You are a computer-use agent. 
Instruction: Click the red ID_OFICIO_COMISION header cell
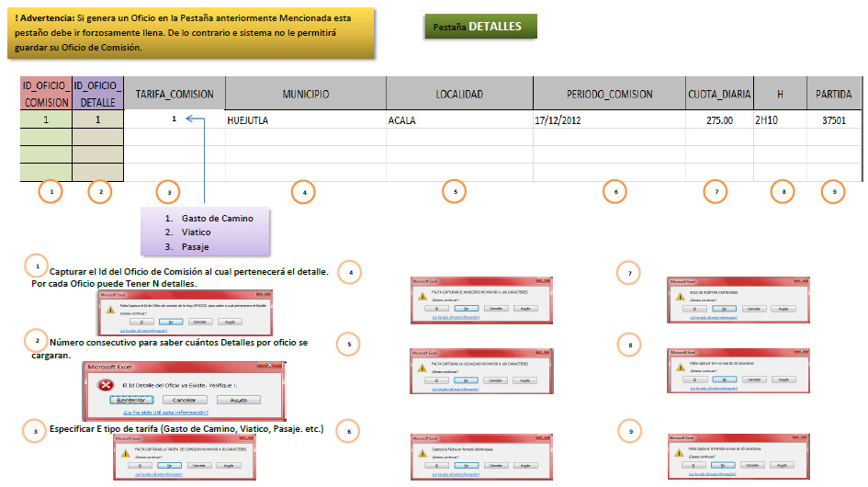[46, 94]
